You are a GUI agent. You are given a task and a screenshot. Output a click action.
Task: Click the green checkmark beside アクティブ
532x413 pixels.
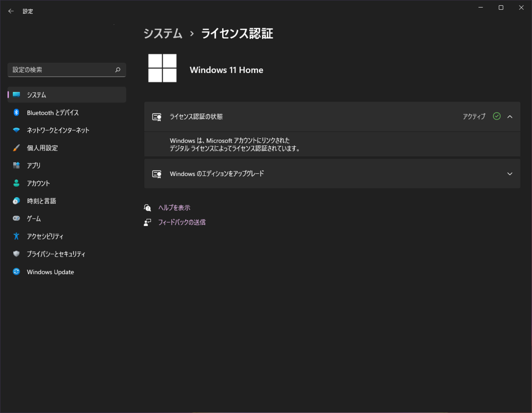(497, 117)
